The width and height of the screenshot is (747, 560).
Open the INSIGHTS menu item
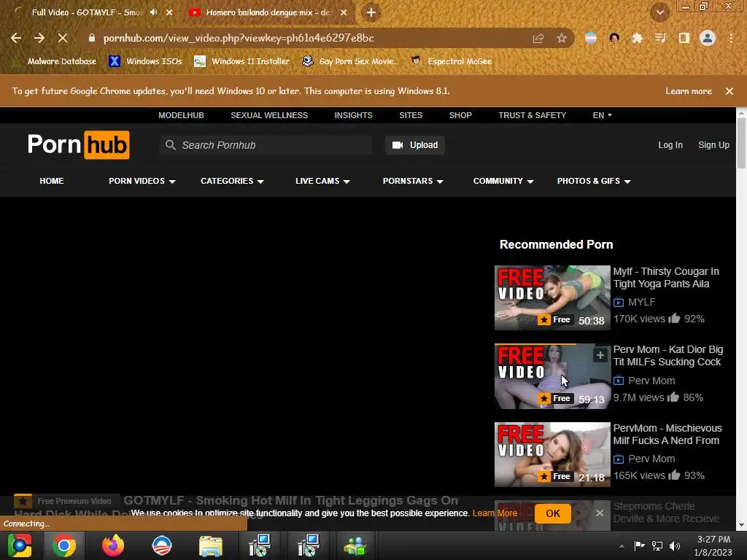tap(354, 115)
